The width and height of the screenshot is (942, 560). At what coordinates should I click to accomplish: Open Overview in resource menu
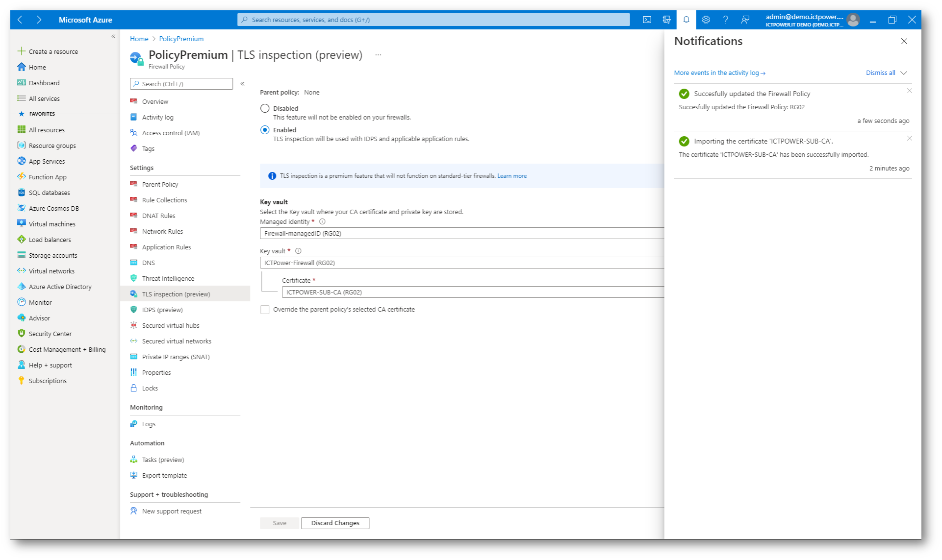[155, 101]
